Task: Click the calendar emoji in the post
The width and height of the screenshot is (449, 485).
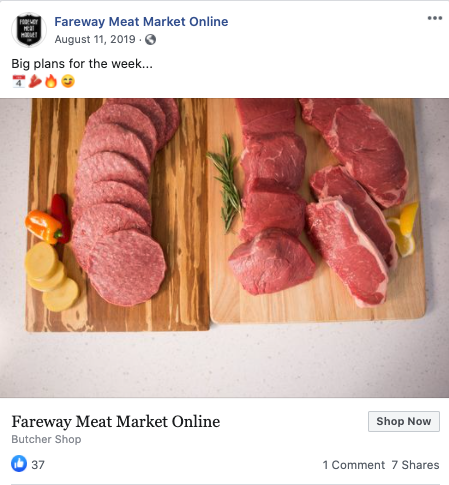Action: tap(19, 81)
